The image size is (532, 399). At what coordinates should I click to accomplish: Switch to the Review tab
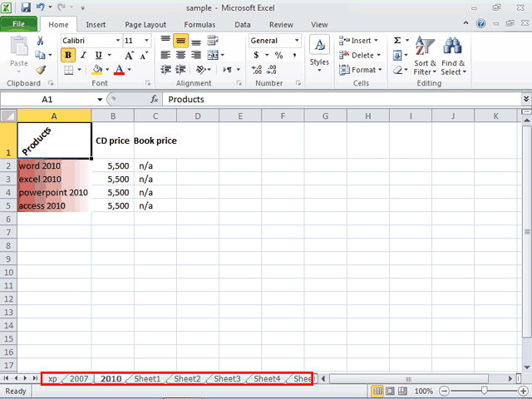tap(281, 25)
